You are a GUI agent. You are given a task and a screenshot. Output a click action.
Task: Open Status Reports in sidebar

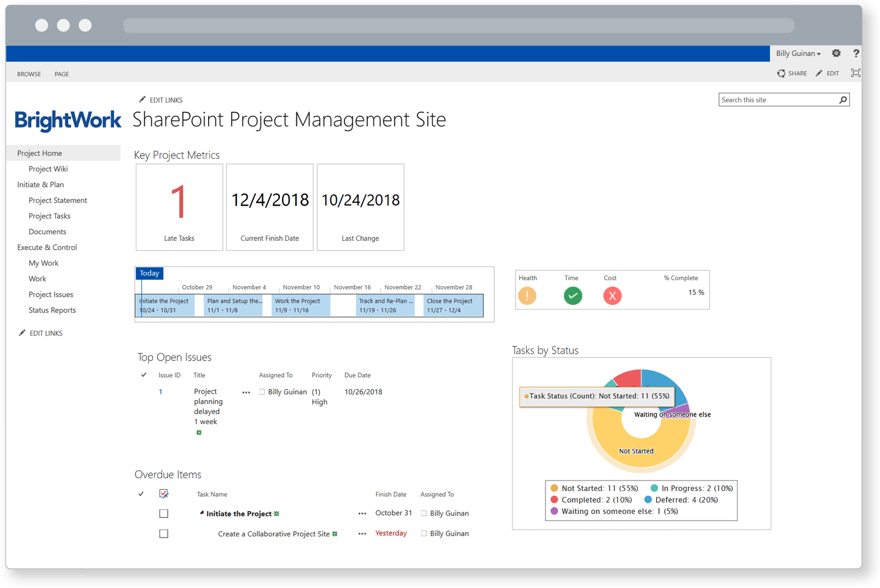(x=52, y=310)
